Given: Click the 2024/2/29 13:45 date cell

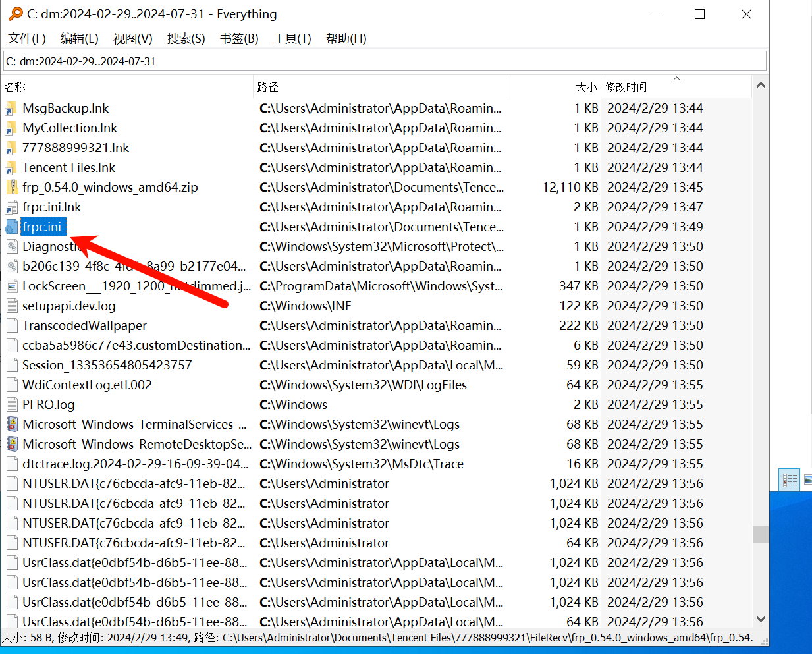Looking at the screenshot, I should tap(655, 187).
